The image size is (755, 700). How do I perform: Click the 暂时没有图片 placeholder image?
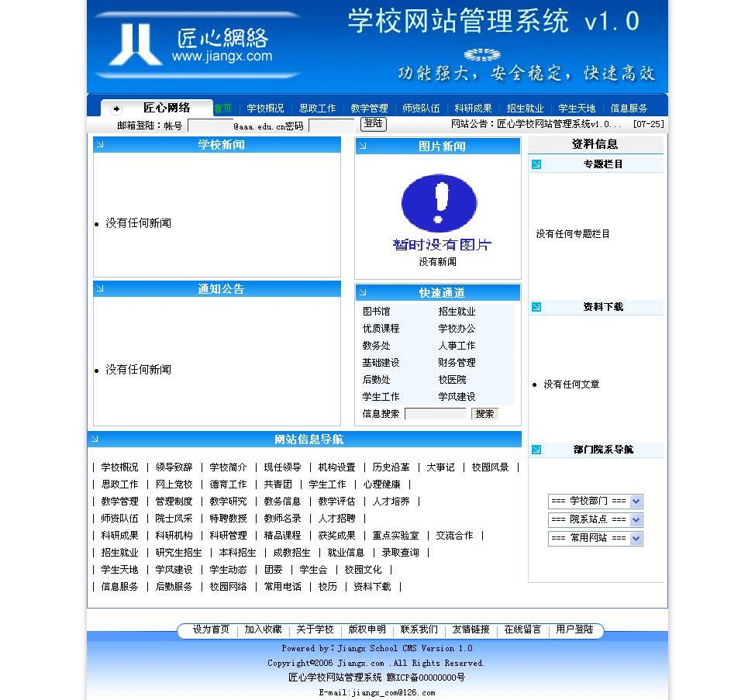coord(440,212)
